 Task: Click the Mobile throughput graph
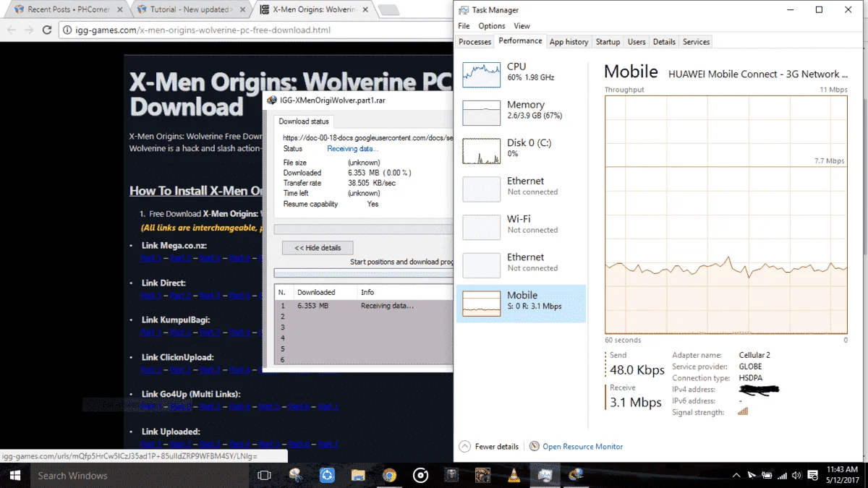coord(726,214)
